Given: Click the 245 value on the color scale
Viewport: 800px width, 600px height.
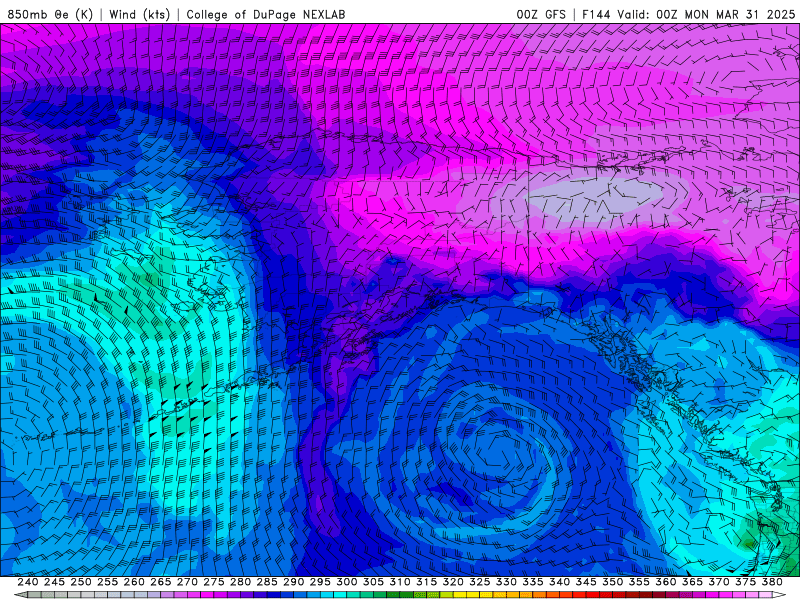Looking at the screenshot, I should pyautogui.click(x=54, y=582).
